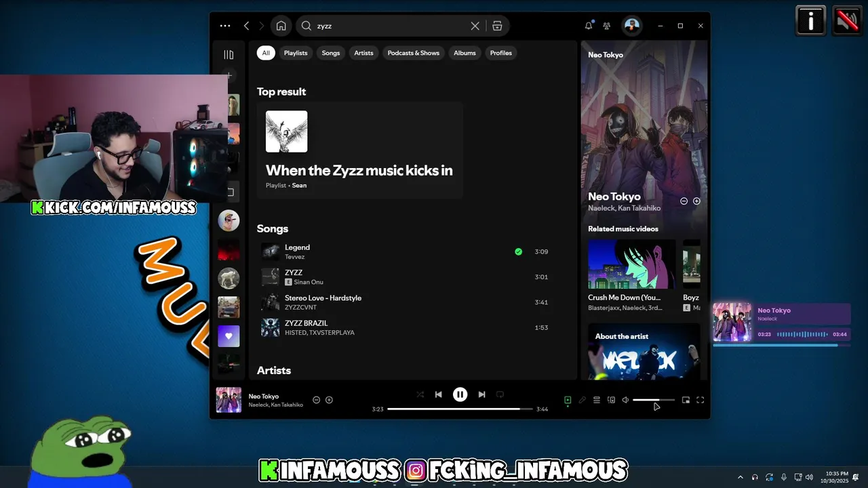The image size is (868, 488).
Task: Open Crush Me Down music video thumbnail
Action: tap(632, 264)
